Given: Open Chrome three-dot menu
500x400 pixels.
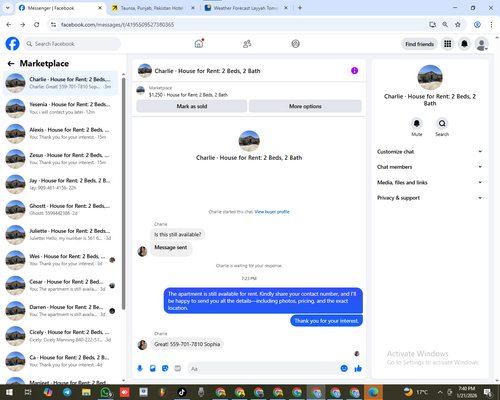Looking at the screenshot, I should (x=491, y=24).
